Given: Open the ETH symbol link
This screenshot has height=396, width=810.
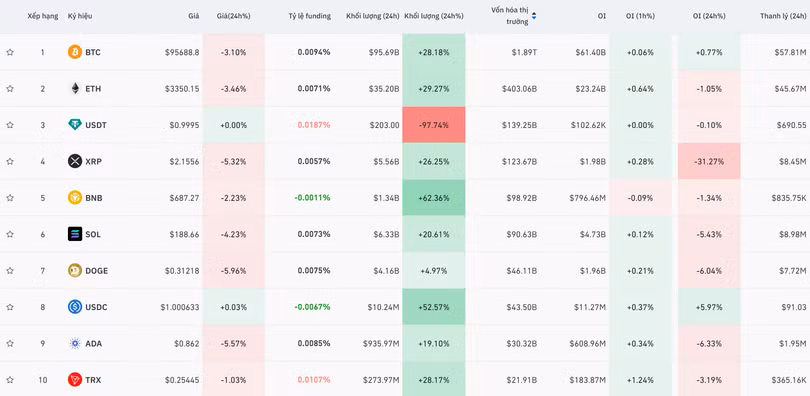Looking at the screenshot, I should (x=93, y=89).
